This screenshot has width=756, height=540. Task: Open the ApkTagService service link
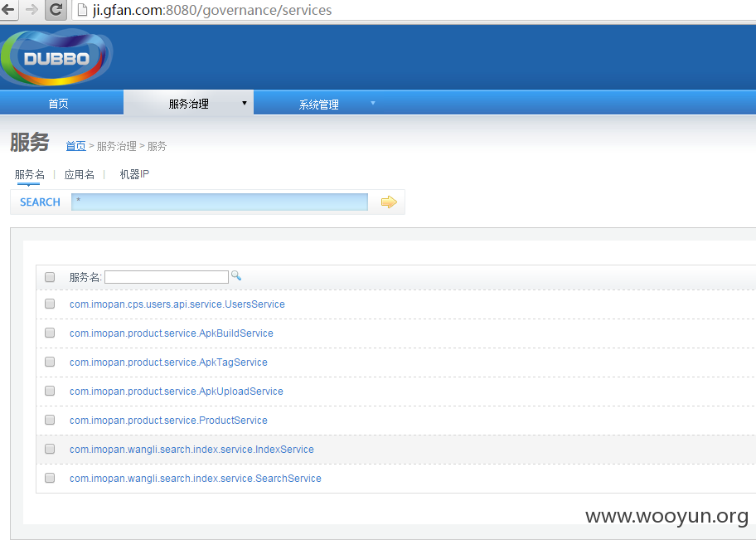click(x=168, y=362)
